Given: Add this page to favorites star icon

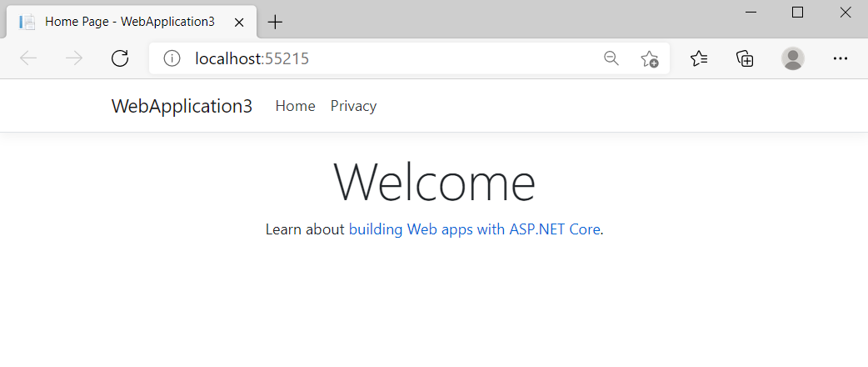Looking at the screenshot, I should [650, 58].
